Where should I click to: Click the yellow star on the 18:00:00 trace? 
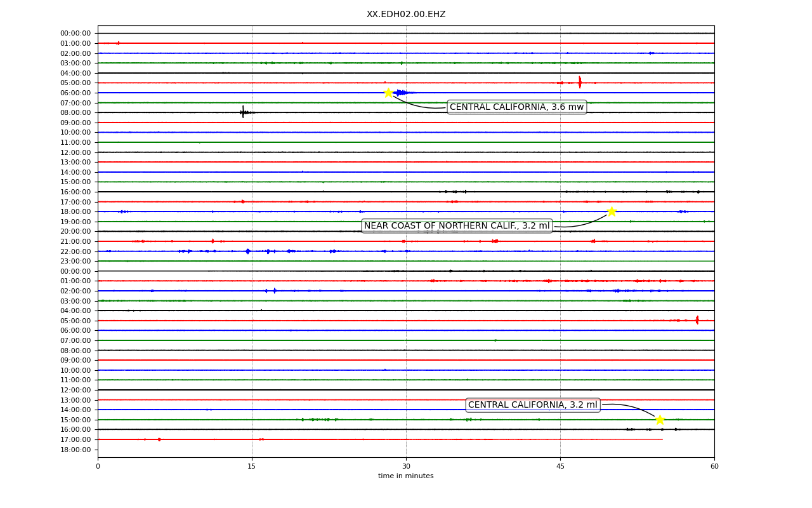(x=612, y=211)
